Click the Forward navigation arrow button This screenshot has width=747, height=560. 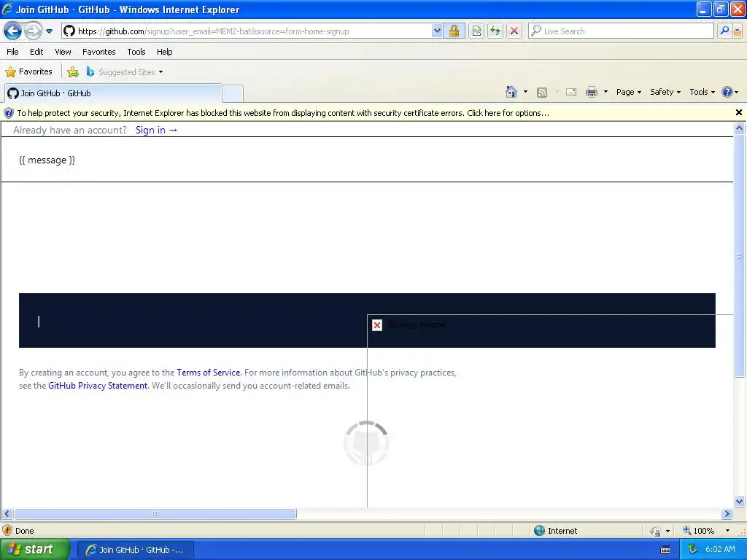(x=33, y=31)
